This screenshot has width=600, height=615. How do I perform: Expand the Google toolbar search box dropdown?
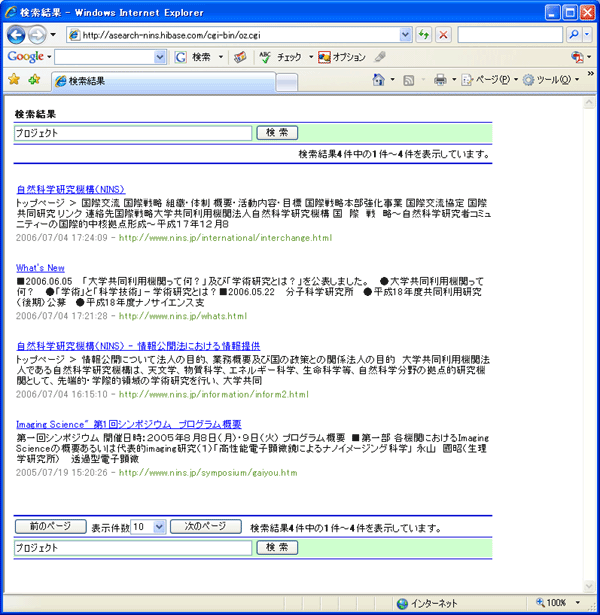click(x=160, y=57)
